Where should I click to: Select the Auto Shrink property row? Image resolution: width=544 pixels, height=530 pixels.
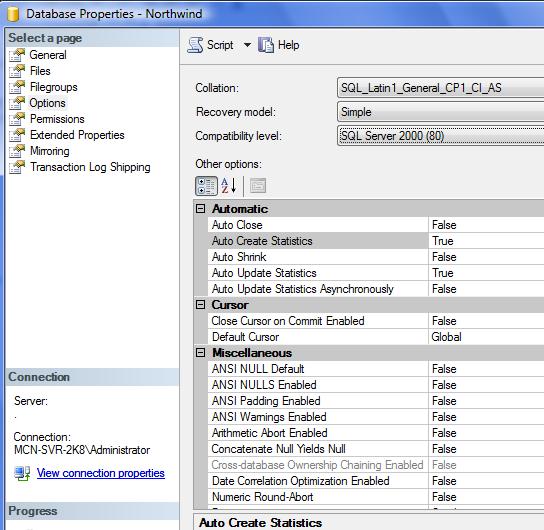coord(376,257)
